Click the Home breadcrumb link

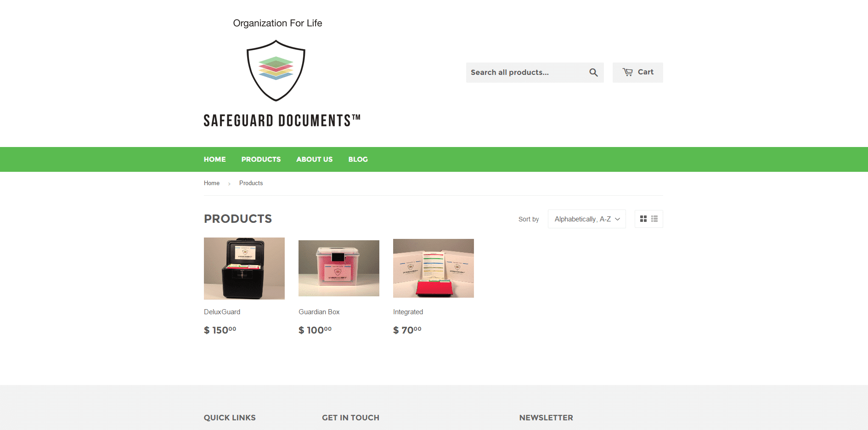point(212,183)
